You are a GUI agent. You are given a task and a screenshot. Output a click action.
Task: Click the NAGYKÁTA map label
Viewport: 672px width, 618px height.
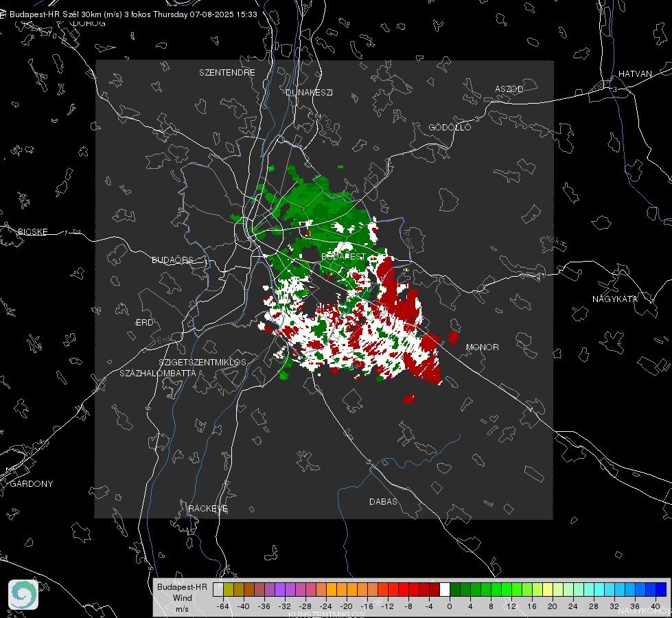click(615, 299)
